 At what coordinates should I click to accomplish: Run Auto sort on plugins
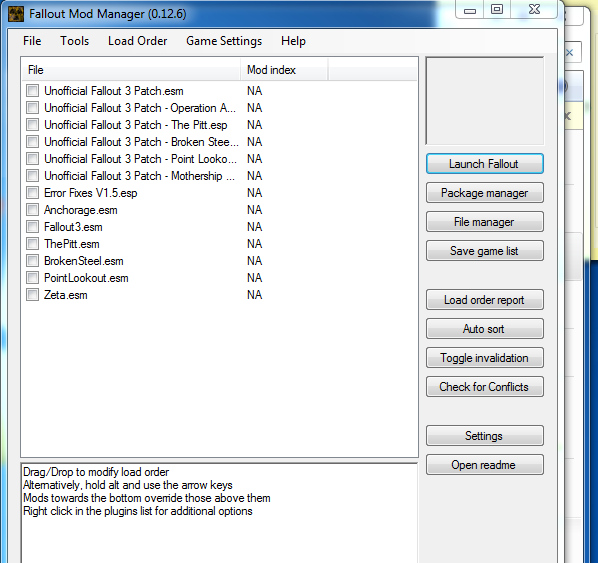484,329
